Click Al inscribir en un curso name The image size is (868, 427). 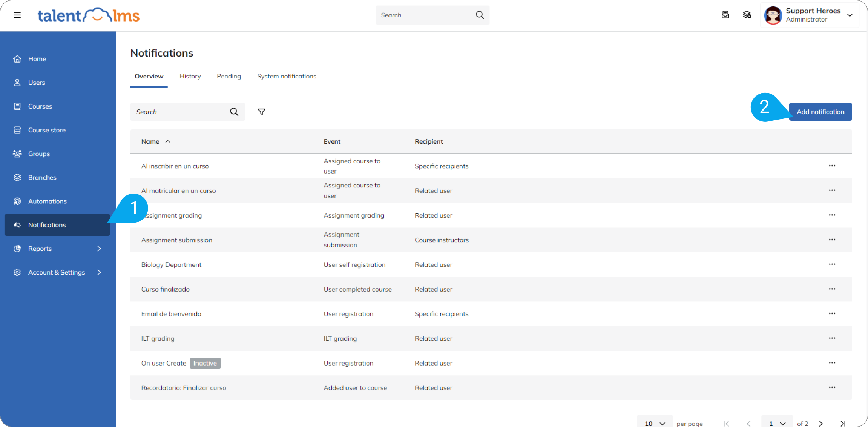click(175, 166)
